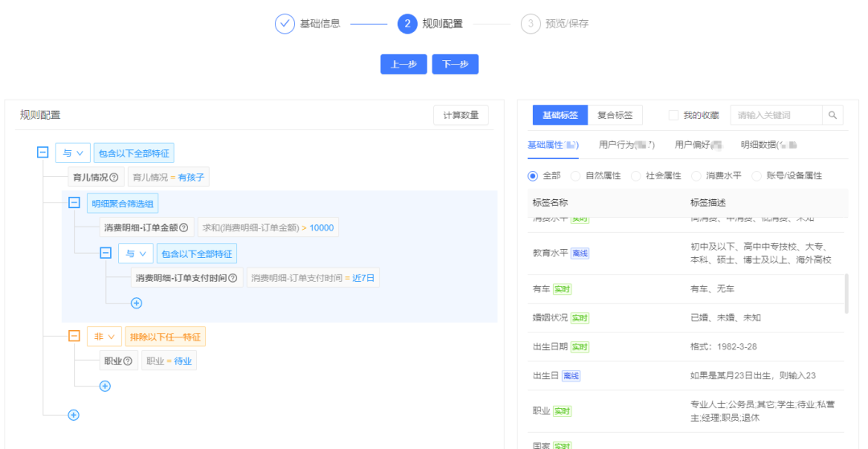Click help icon beside 职业 rule
This screenshot has height=449, width=868.
click(x=128, y=361)
